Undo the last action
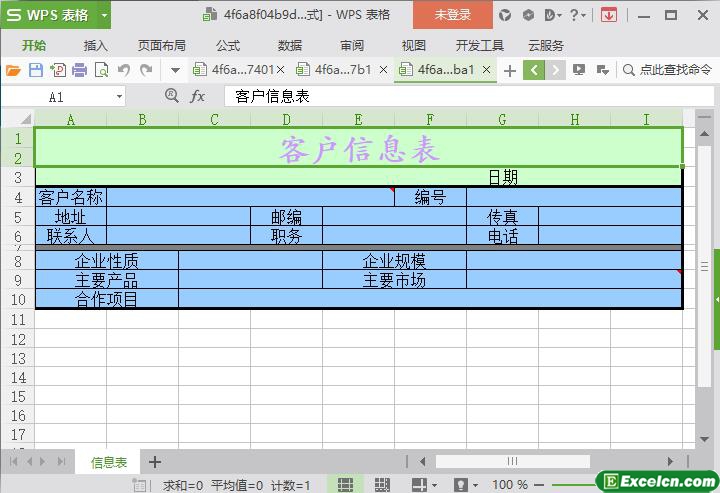 [124, 70]
